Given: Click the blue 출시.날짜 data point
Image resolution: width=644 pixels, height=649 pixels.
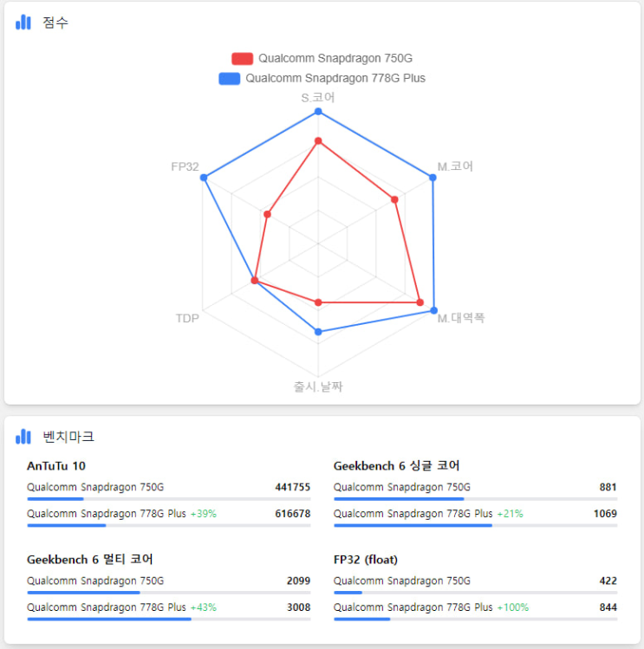Looking at the screenshot, I should (x=318, y=332).
